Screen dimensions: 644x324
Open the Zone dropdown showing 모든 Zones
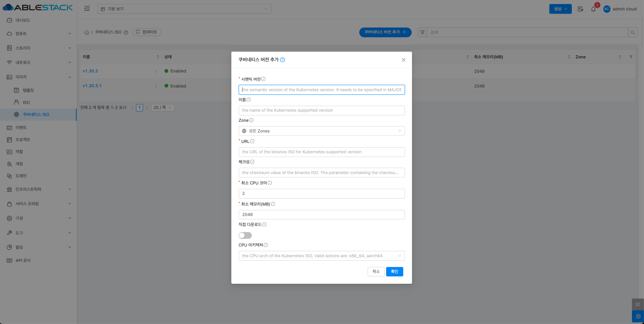tap(321, 131)
